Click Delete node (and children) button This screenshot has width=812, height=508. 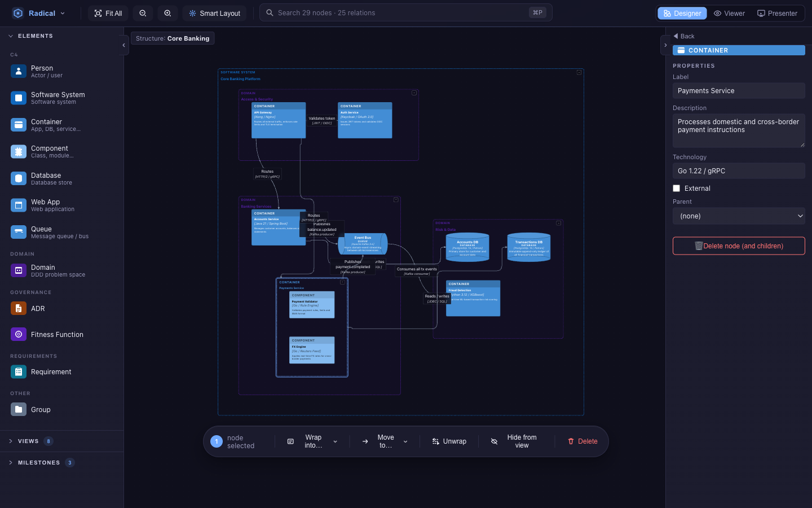pyautogui.click(x=739, y=246)
